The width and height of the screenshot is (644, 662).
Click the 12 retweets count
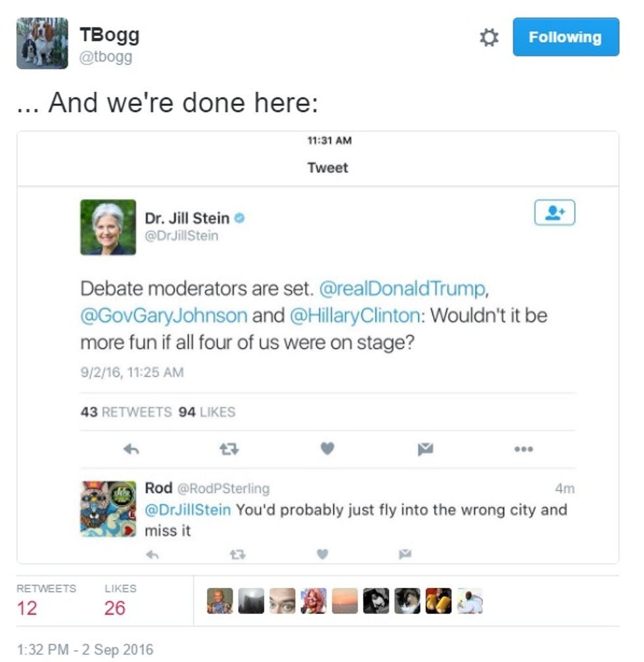click(27, 608)
